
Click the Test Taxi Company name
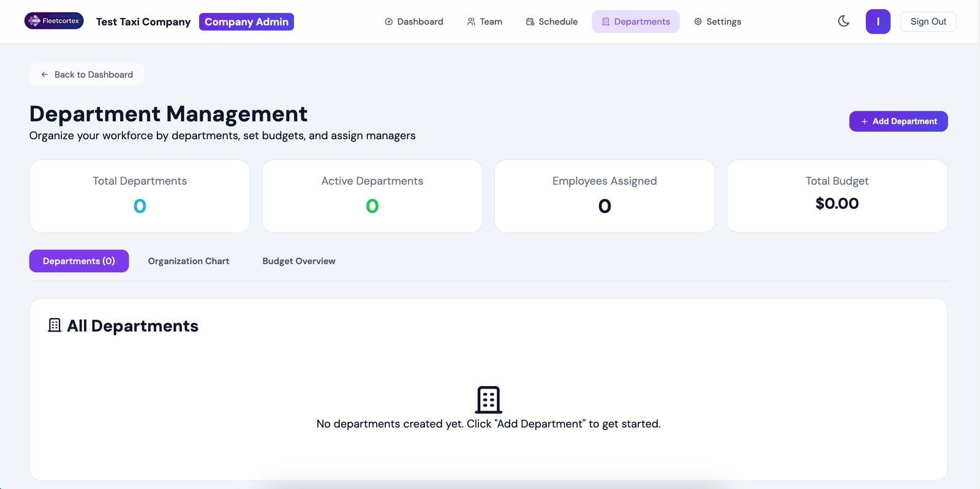pyautogui.click(x=143, y=21)
